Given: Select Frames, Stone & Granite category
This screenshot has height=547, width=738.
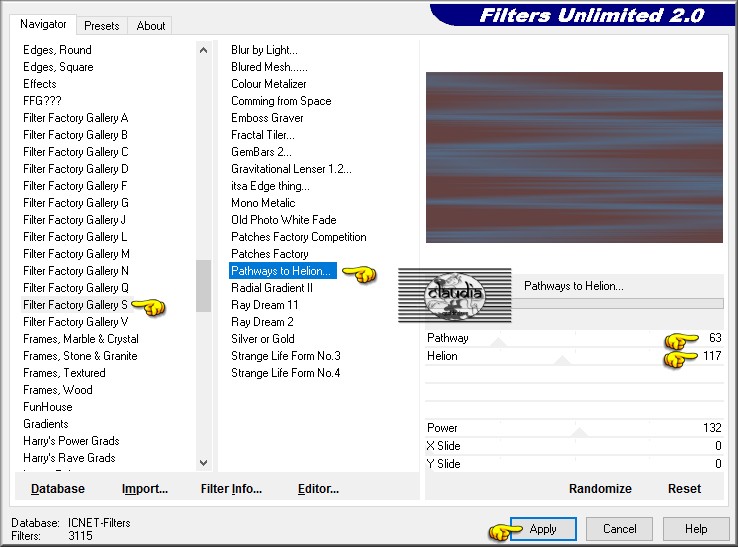Looking at the screenshot, I should 80,356.
